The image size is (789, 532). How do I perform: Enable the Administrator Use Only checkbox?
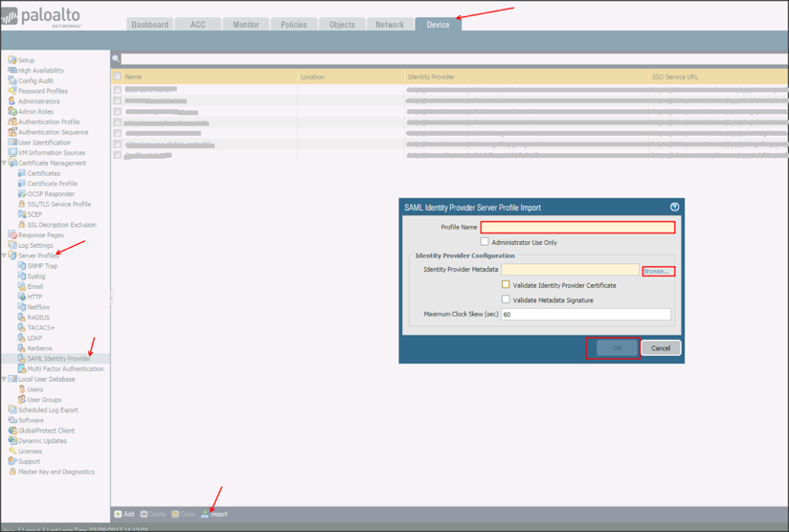point(485,242)
